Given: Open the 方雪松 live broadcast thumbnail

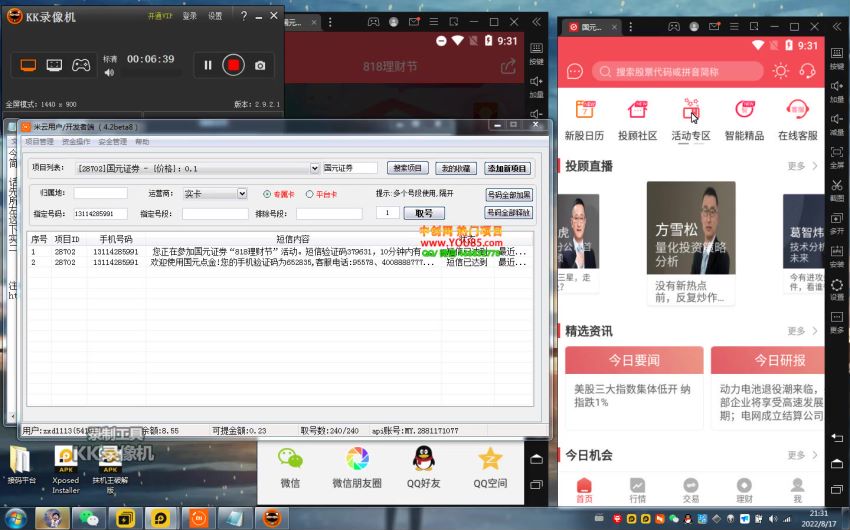Looking at the screenshot, I should (691, 228).
